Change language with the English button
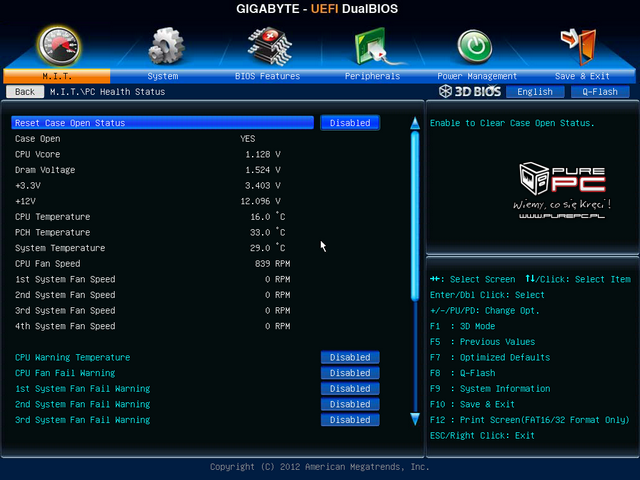Viewport: 640px width, 480px height. click(535, 92)
